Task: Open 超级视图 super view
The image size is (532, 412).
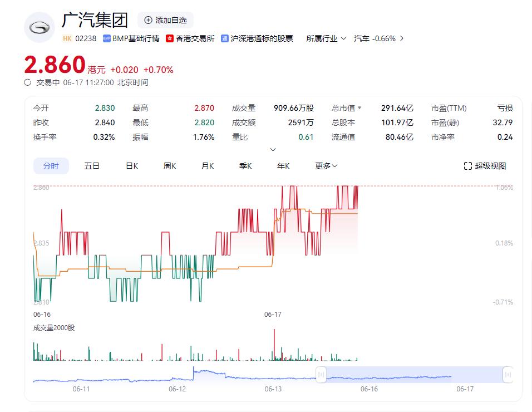Action: click(485, 166)
